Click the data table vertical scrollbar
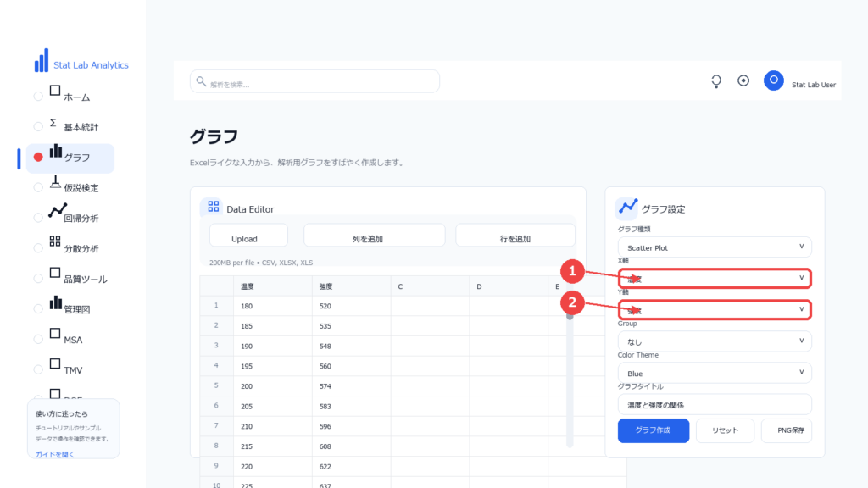Image resolution: width=868 pixels, height=488 pixels. pyautogui.click(x=570, y=379)
